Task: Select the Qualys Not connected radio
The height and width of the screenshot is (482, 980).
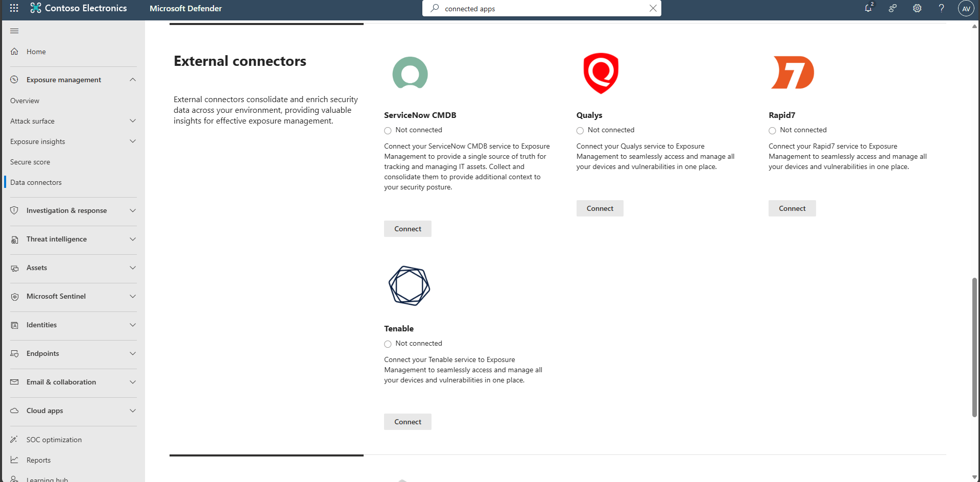Action: 580,131
